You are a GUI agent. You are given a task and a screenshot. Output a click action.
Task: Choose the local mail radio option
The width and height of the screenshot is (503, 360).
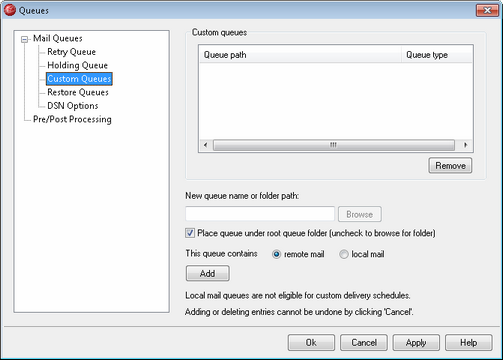point(344,254)
